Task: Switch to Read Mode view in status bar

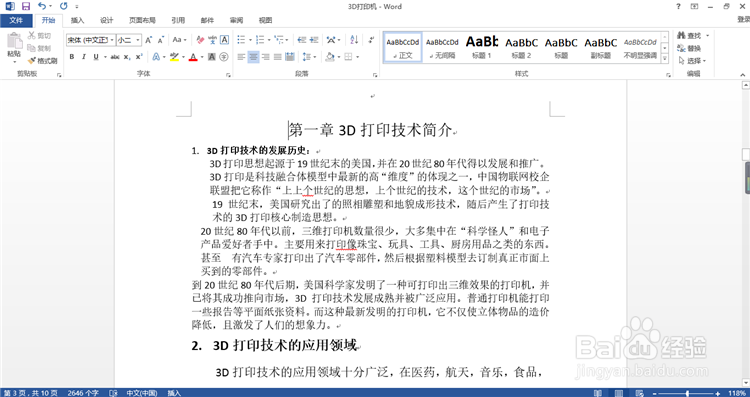Action: (x=597, y=393)
